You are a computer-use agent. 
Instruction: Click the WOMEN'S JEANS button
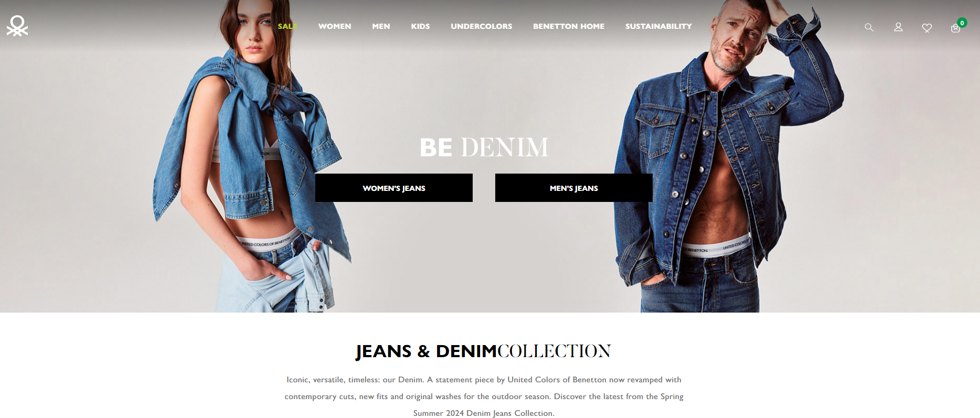394,188
